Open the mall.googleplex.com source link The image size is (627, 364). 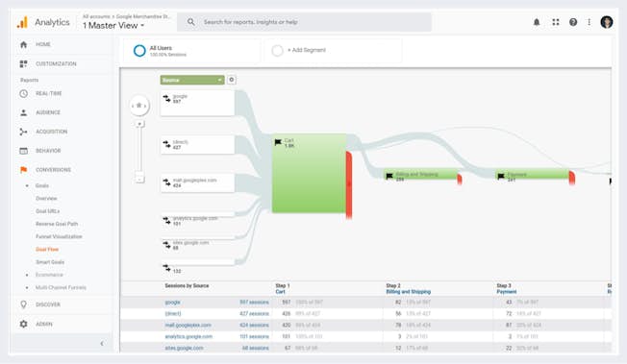188,326
